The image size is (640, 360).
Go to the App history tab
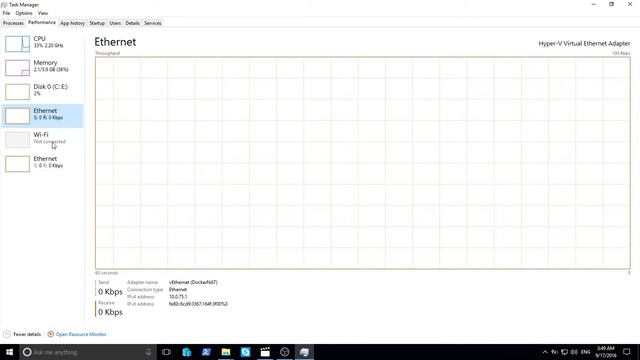pyautogui.click(x=72, y=23)
